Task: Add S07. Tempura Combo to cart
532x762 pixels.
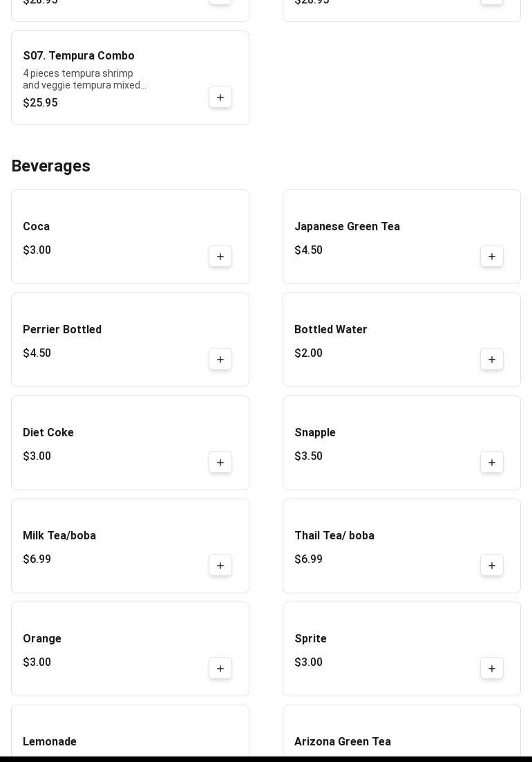Action: [220, 97]
